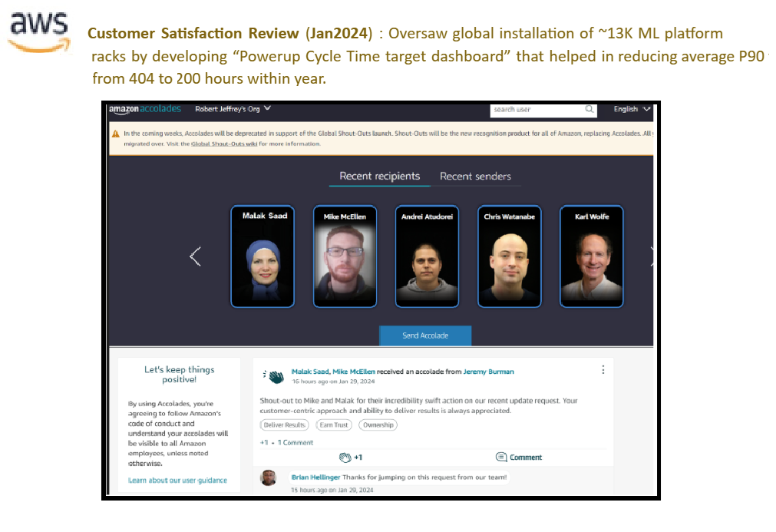Follow the Learn about our user guidance link

pyautogui.click(x=177, y=481)
